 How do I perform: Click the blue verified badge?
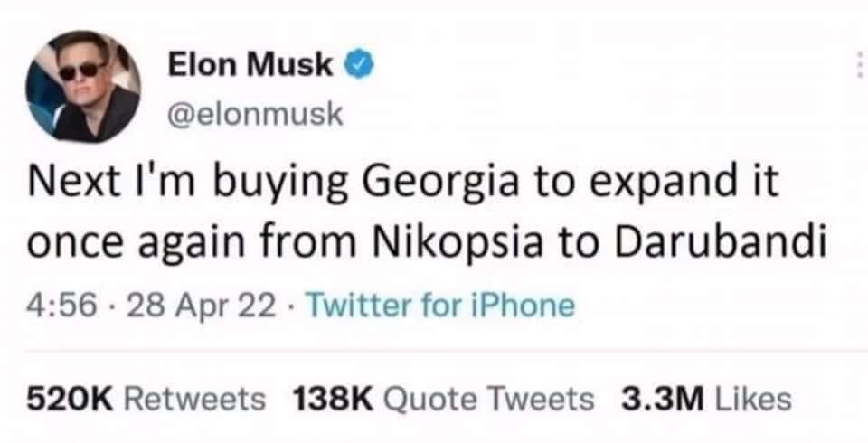357,65
